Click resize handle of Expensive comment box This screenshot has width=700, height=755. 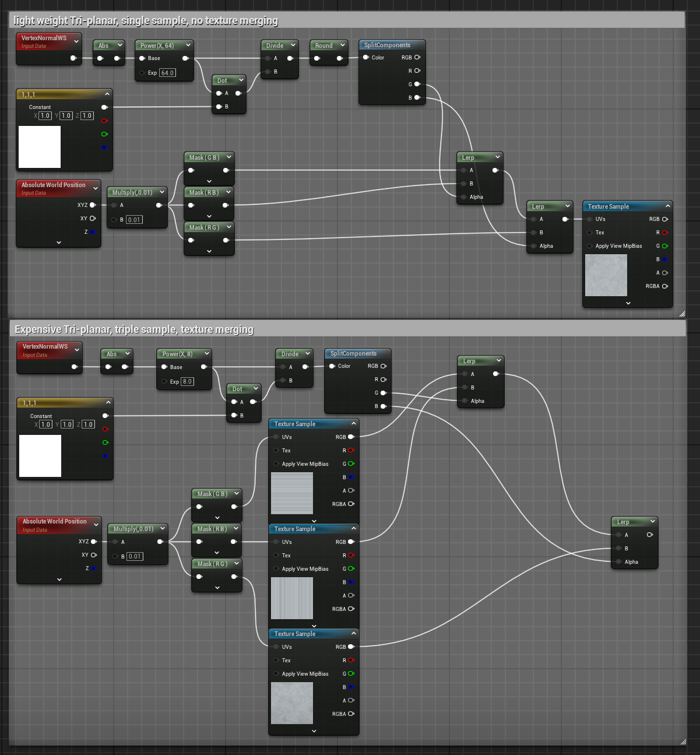tap(683, 742)
